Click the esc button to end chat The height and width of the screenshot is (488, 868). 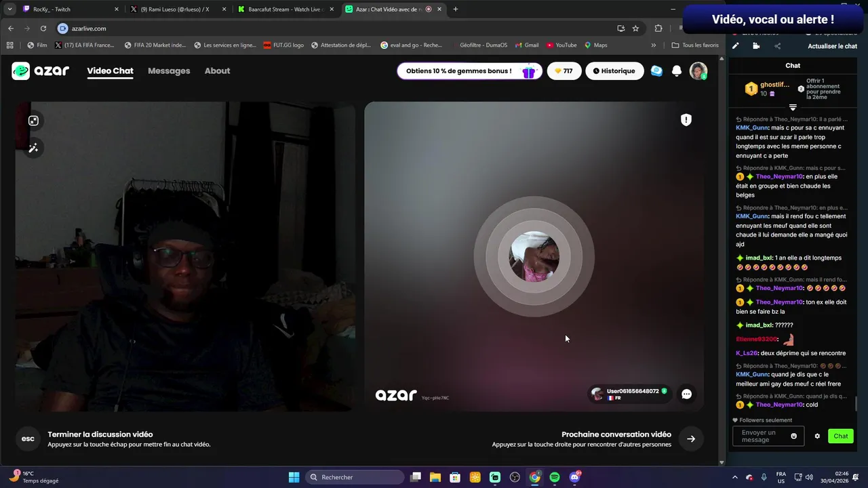click(x=28, y=439)
